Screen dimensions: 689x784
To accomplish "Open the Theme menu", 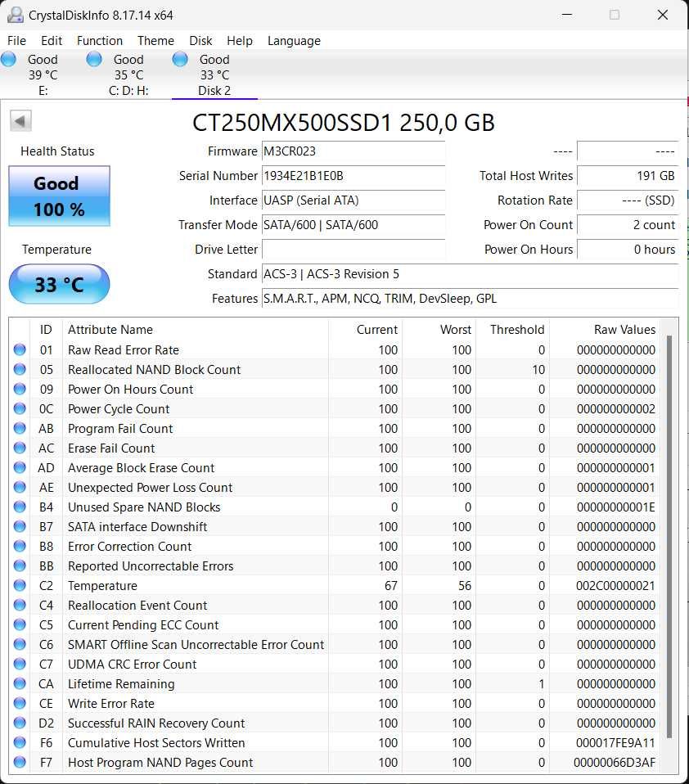I will (x=155, y=40).
